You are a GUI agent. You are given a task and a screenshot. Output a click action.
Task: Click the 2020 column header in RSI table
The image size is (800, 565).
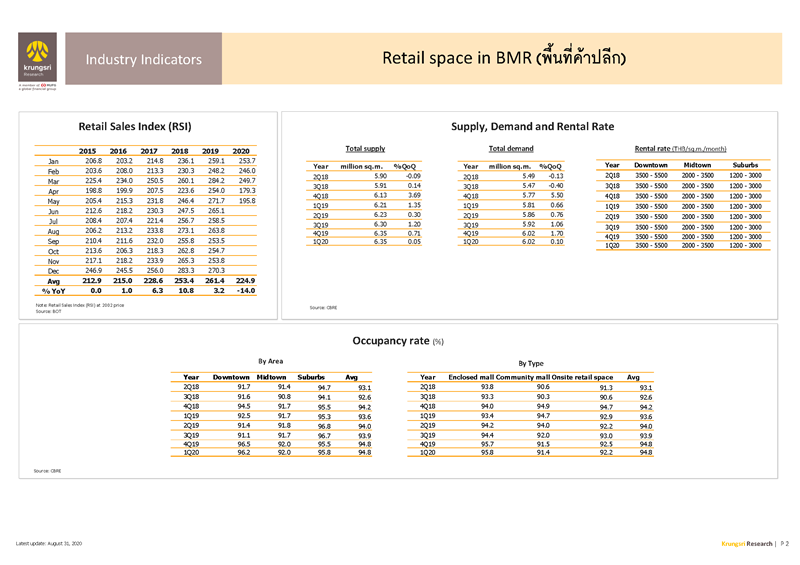tap(241, 150)
